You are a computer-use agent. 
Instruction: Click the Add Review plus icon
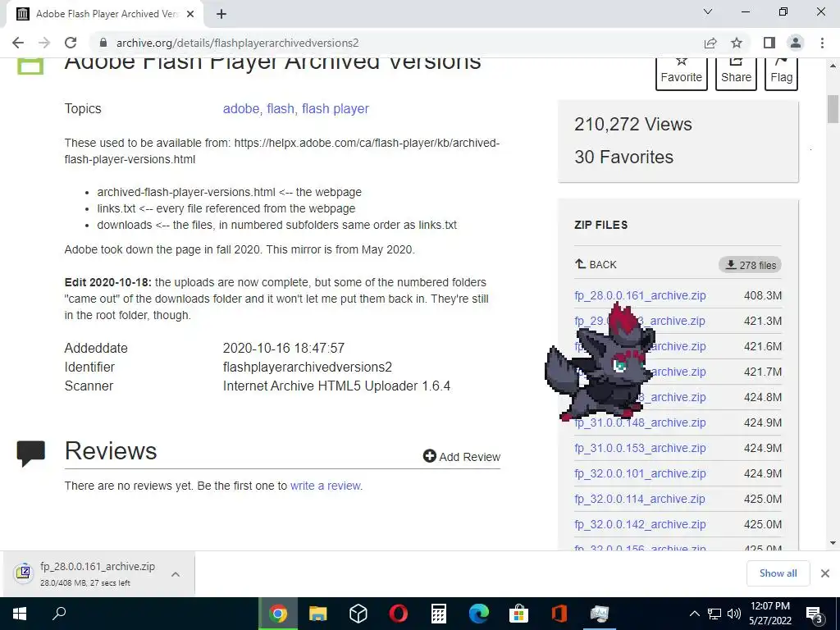[429, 456]
